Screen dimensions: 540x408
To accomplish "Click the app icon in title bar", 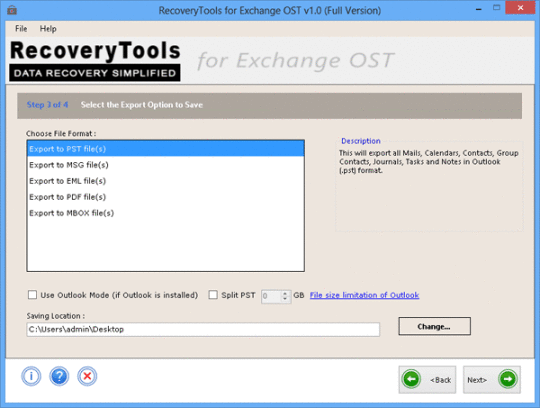I will point(12,10).
